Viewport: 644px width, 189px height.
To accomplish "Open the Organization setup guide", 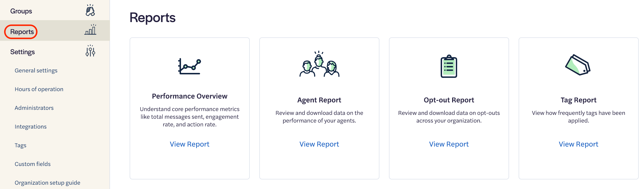I will [x=48, y=183].
